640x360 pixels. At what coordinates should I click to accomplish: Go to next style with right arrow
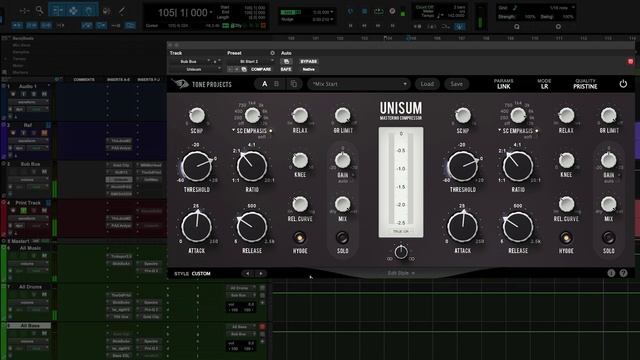coord(261,273)
